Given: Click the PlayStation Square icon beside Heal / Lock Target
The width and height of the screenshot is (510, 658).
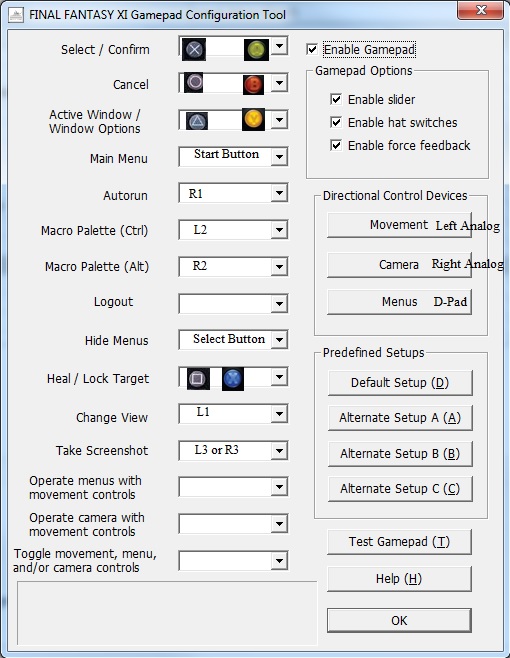Looking at the screenshot, I should coord(198,379).
